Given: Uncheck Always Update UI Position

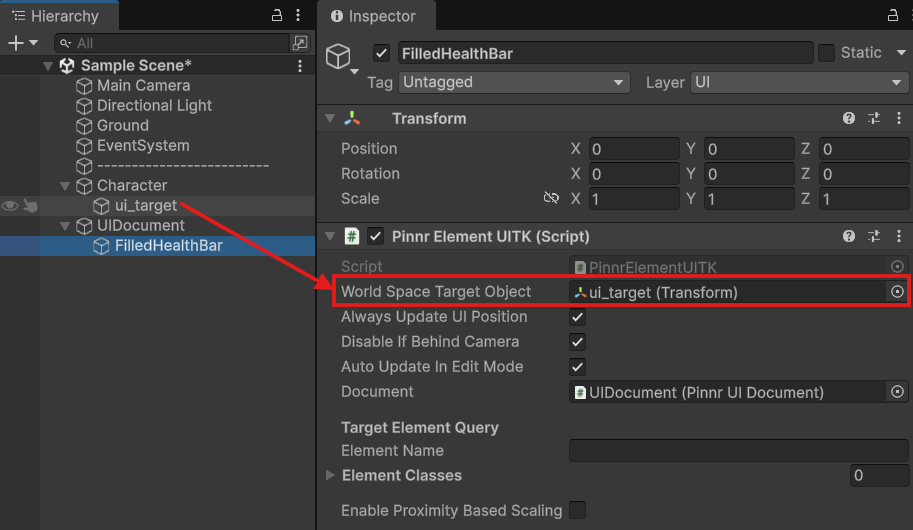Looking at the screenshot, I should tap(577, 317).
